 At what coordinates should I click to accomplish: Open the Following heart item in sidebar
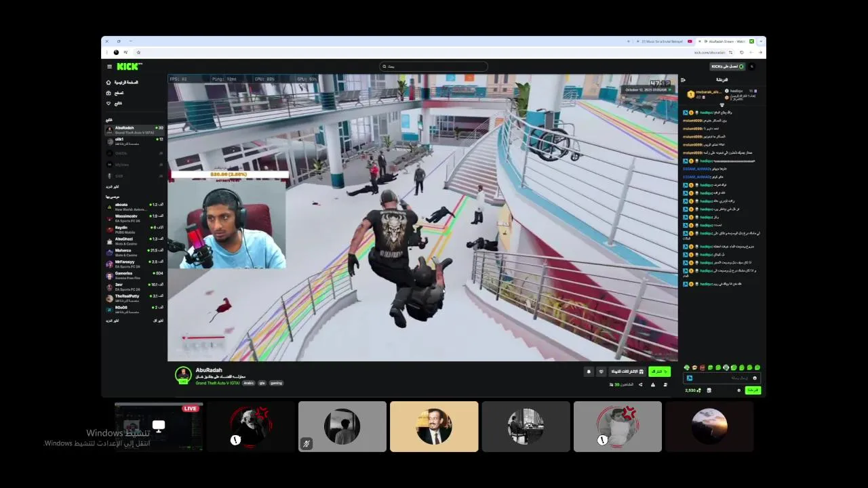point(115,103)
